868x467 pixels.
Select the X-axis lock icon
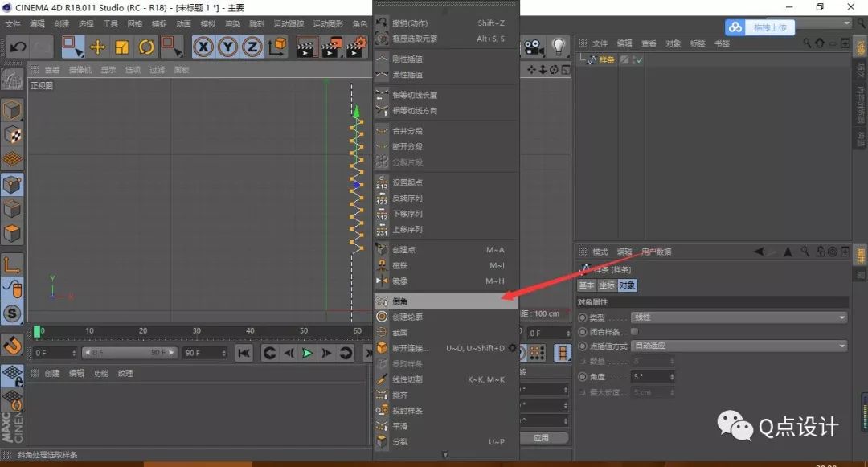[x=203, y=47]
